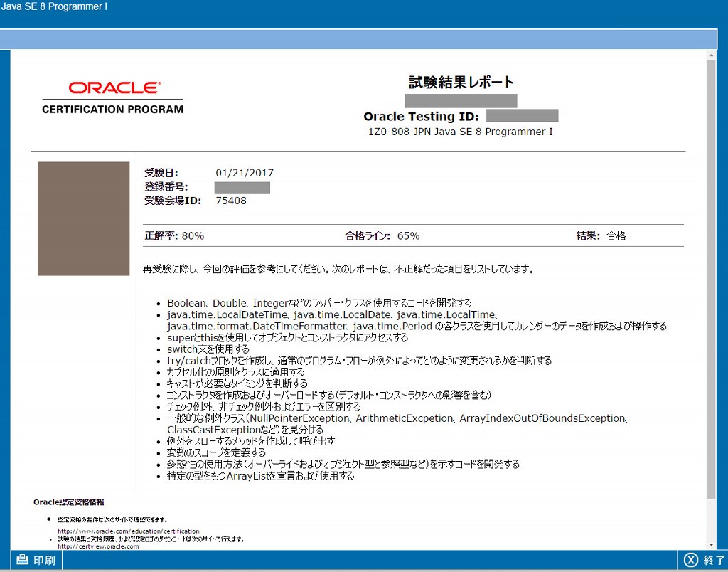Screen dimensions: 728x572
Task: Click the ArrayListを宣言および使用する item
Action: 261,476
